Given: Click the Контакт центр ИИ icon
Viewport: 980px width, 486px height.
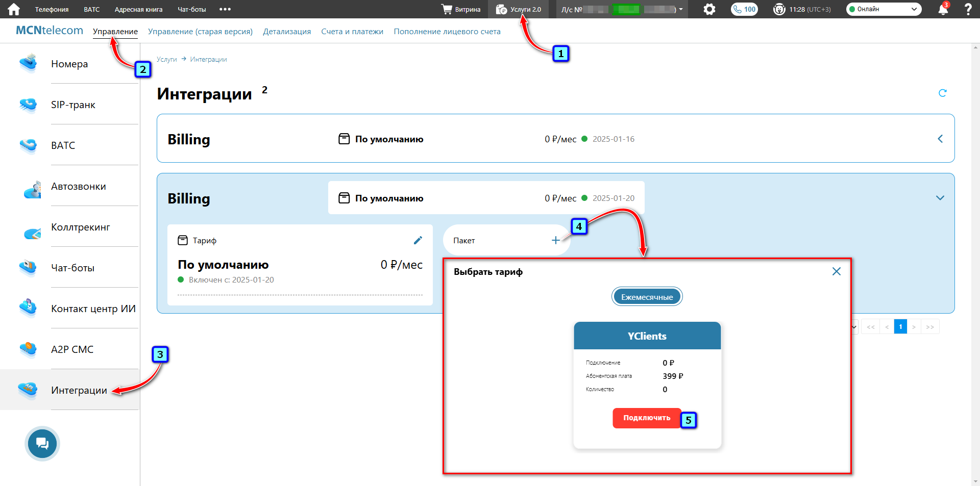Looking at the screenshot, I should point(28,307).
